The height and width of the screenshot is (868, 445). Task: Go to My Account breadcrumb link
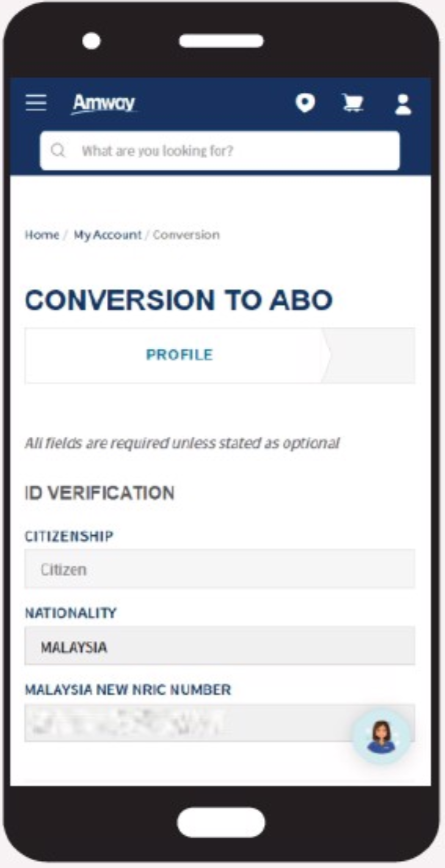107,235
